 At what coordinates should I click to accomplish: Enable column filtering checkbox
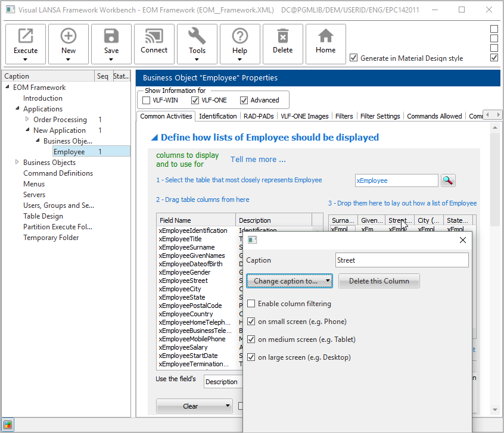pos(251,304)
